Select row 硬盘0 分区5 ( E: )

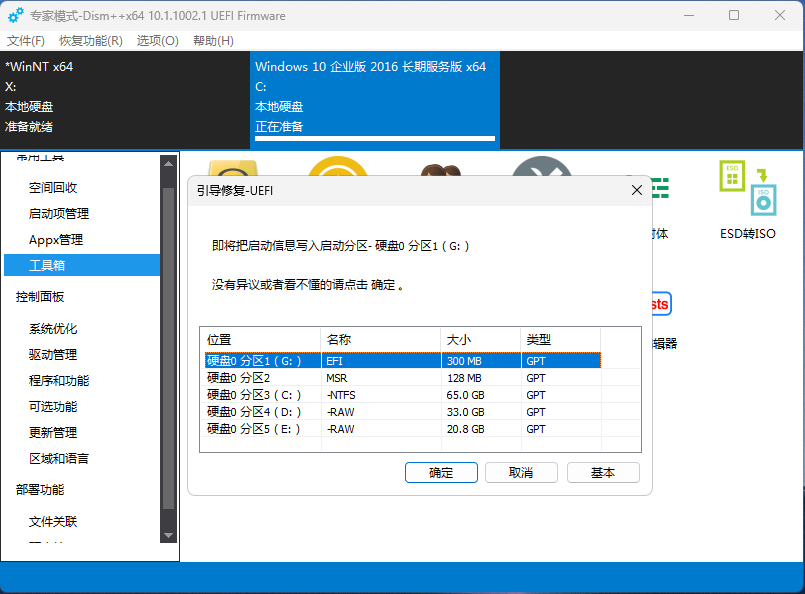(402, 429)
